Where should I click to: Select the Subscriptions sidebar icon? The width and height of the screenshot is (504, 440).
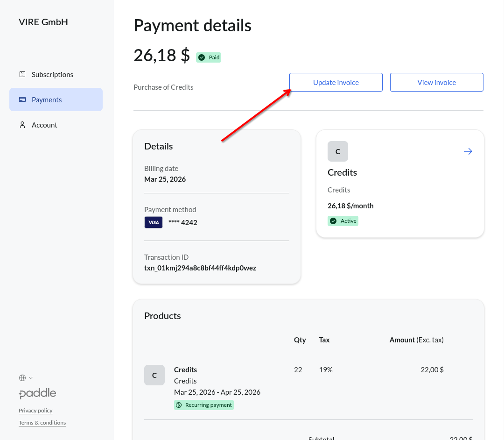point(22,74)
